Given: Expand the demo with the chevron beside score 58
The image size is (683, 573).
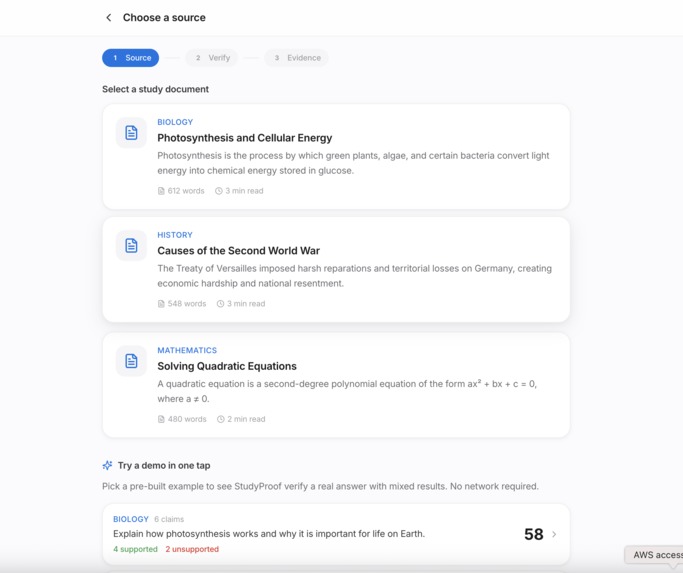Looking at the screenshot, I should click(x=554, y=534).
